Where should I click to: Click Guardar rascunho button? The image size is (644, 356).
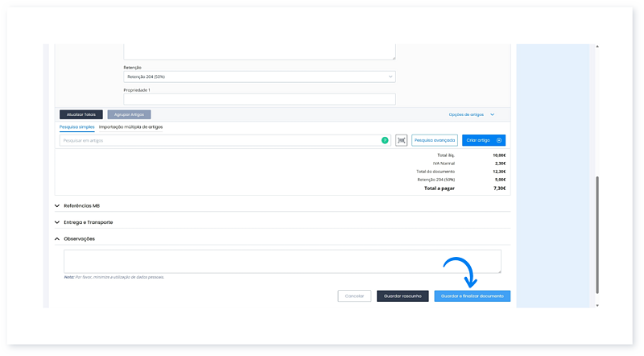pyautogui.click(x=402, y=296)
